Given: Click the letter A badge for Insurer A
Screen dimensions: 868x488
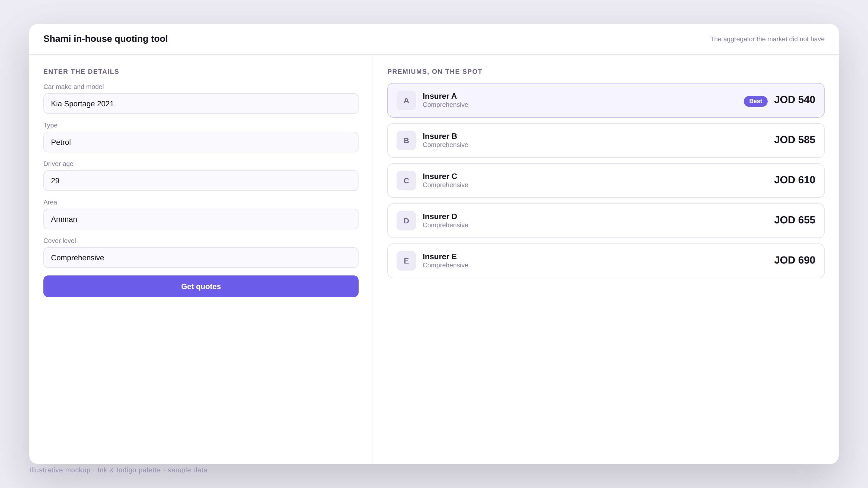Looking at the screenshot, I should tap(406, 100).
